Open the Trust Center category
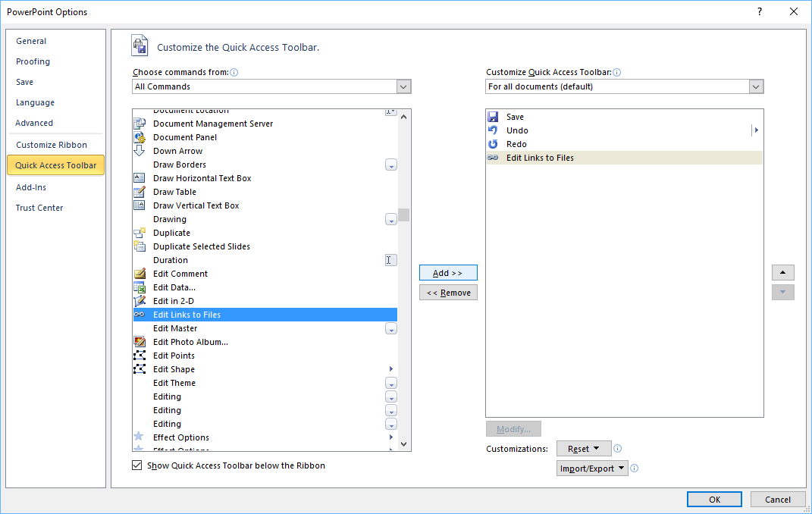Image resolution: width=812 pixels, height=514 pixels. click(x=39, y=208)
